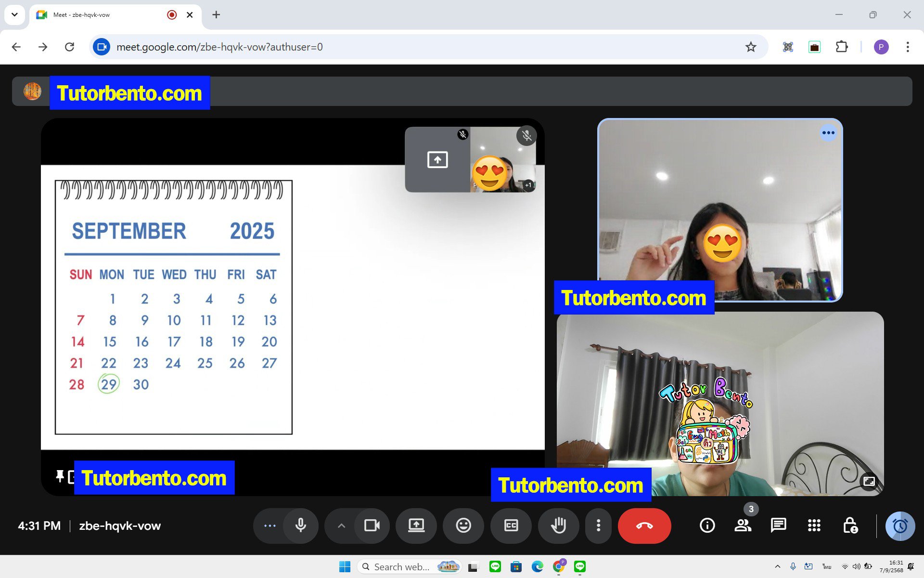The image size is (924, 578).
Task: Open the emoji reactions button
Action: point(463,525)
